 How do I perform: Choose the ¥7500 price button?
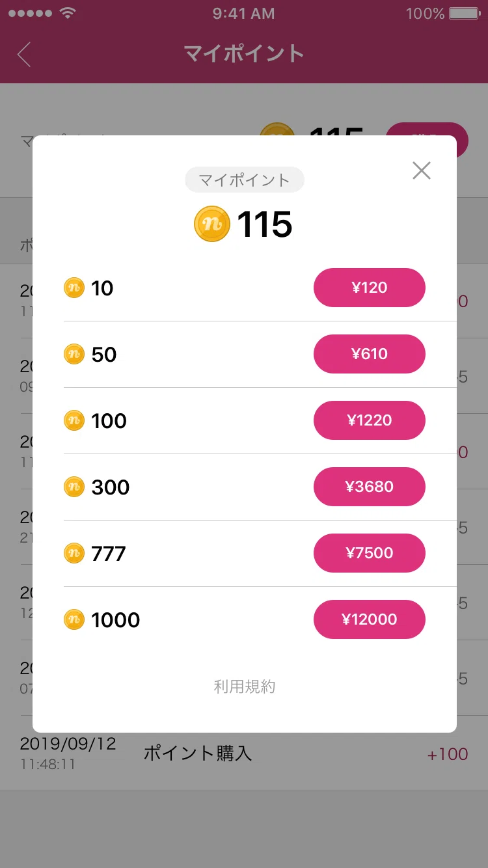click(x=370, y=553)
